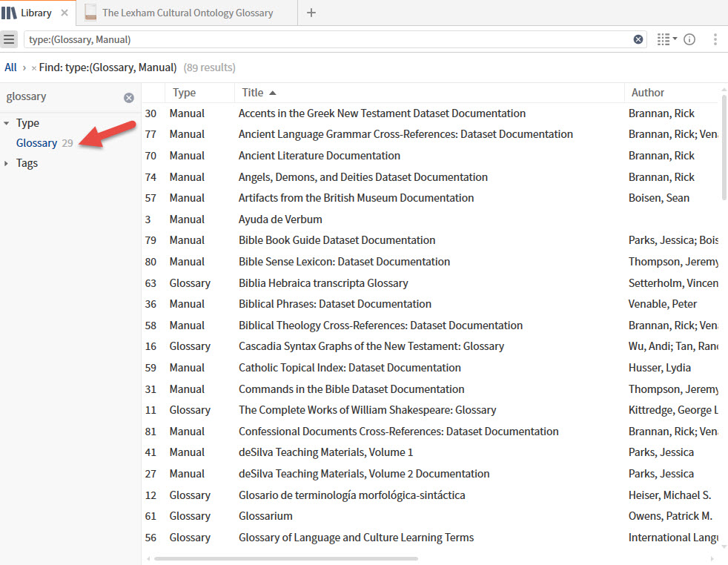Open Ancient Language Grammar Cross-References: Dataset Documentation
This screenshot has height=565, width=728.
(406, 134)
